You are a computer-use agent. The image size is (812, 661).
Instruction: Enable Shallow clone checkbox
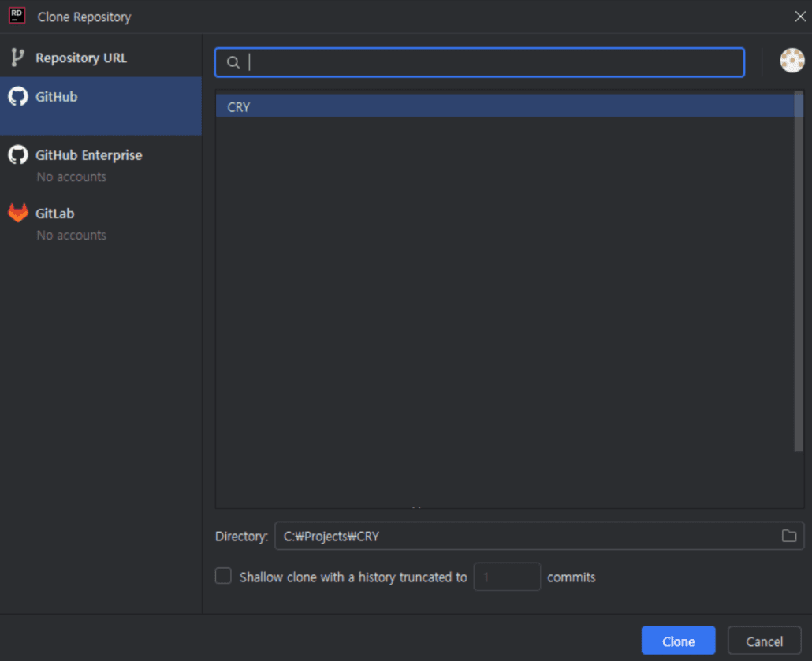(x=223, y=576)
